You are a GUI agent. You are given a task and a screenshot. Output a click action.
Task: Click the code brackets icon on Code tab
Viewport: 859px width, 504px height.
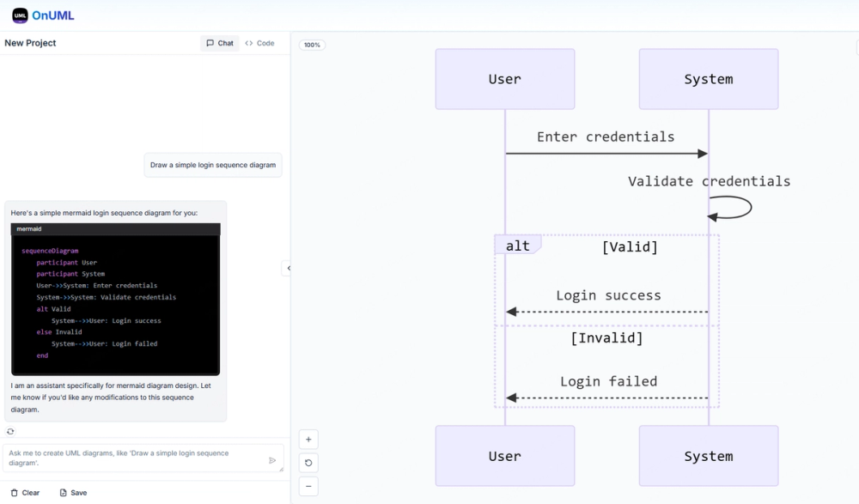(248, 42)
